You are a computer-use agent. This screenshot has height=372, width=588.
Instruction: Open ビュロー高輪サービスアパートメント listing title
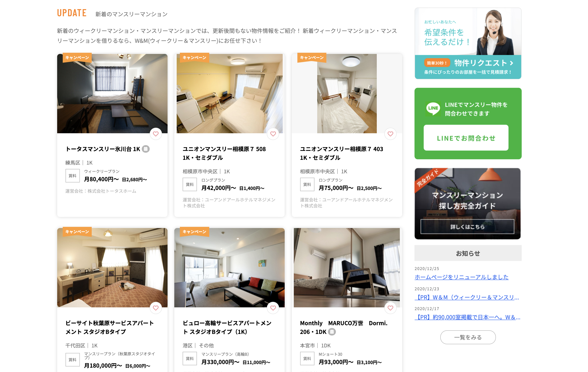point(227,327)
